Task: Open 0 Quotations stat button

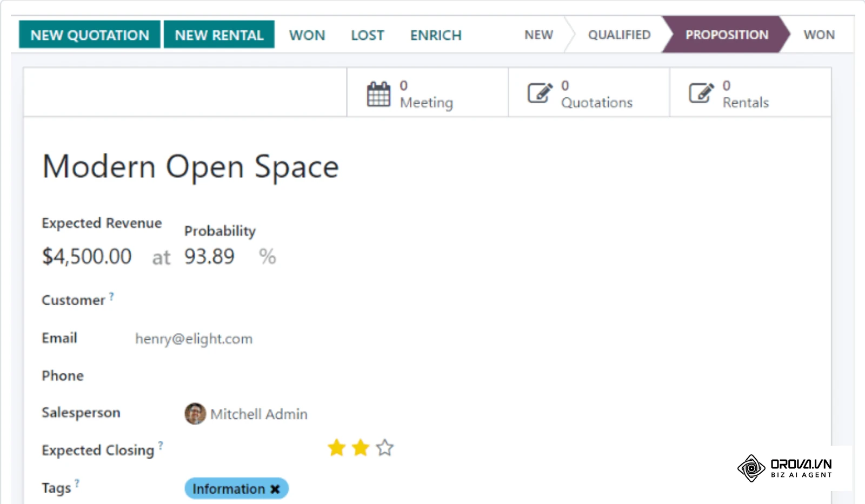Action: 589,92
